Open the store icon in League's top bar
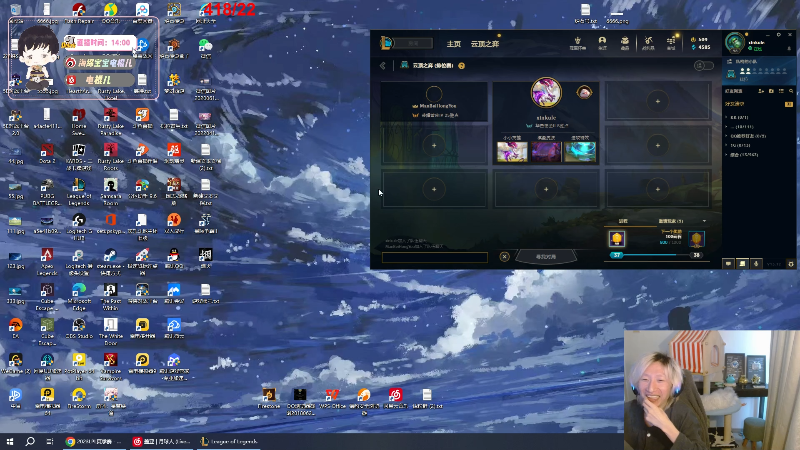Image resolution: width=800 pixels, height=450 pixels. (671, 42)
